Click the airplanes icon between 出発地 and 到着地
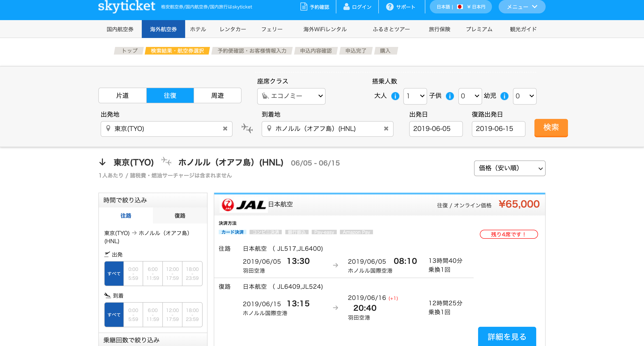Viewport: 644px width, 346px height. pos(247,128)
